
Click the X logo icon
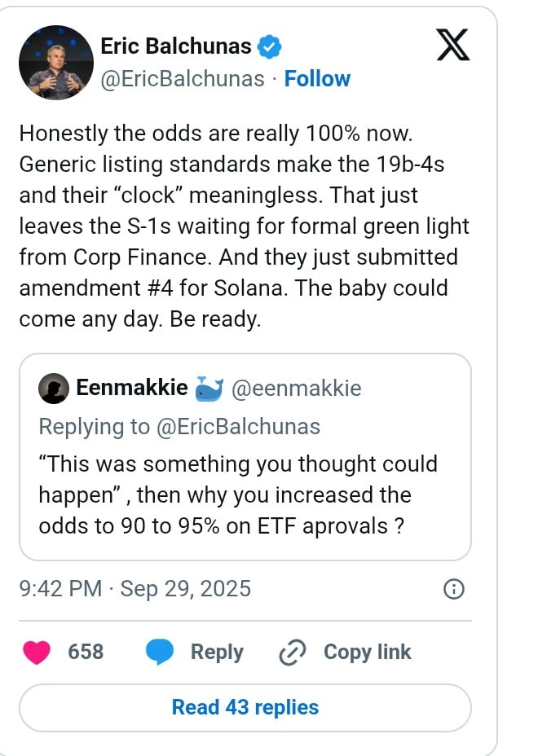tap(453, 46)
